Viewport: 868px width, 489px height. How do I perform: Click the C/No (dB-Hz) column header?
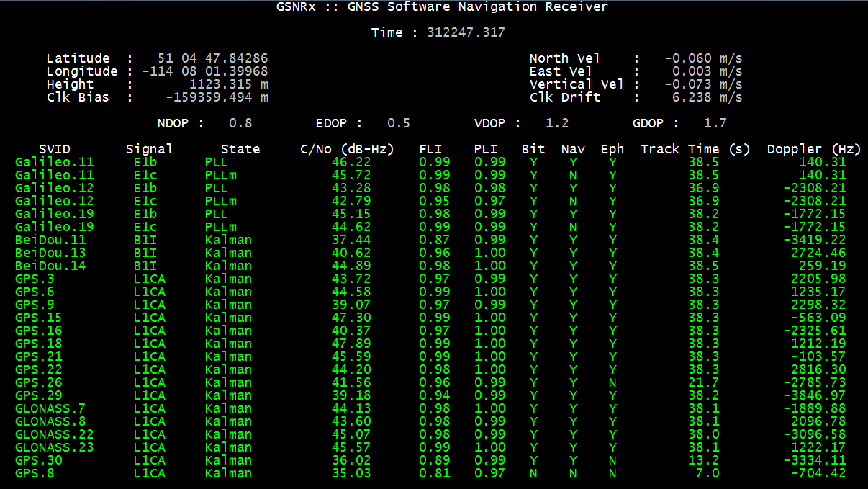347,150
